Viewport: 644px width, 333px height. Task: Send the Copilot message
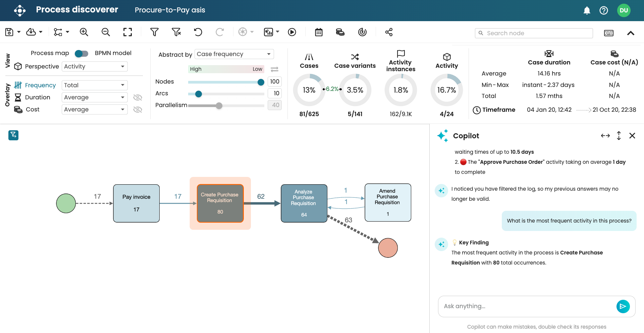pyautogui.click(x=623, y=306)
